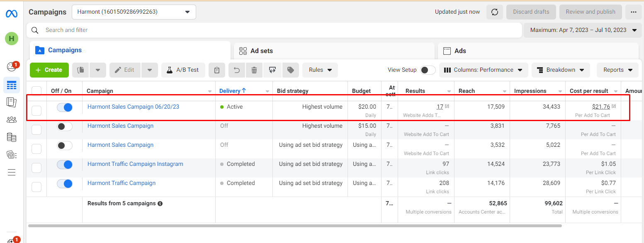The image size is (644, 243).
Task: Click the $21.76 cost per result value
Action: [x=601, y=107]
